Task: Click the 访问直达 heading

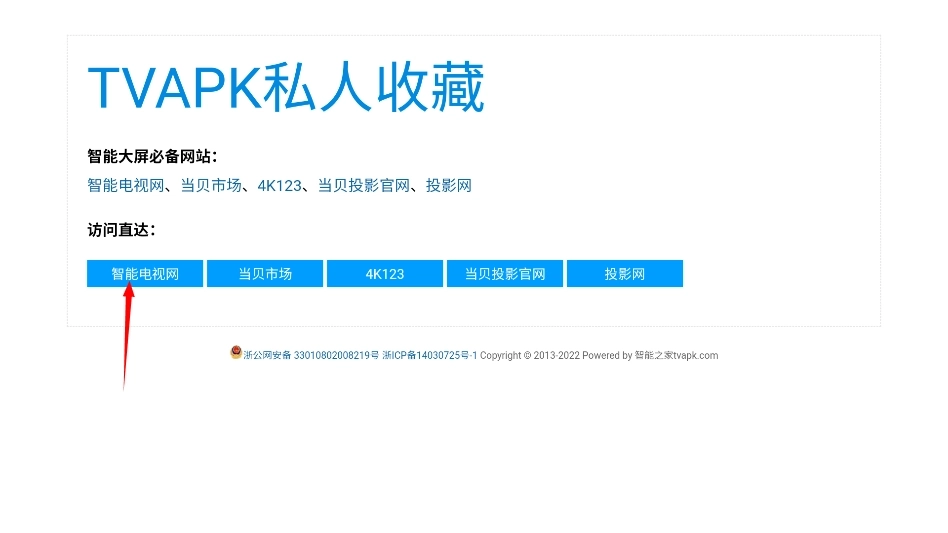Action: point(121,230)
